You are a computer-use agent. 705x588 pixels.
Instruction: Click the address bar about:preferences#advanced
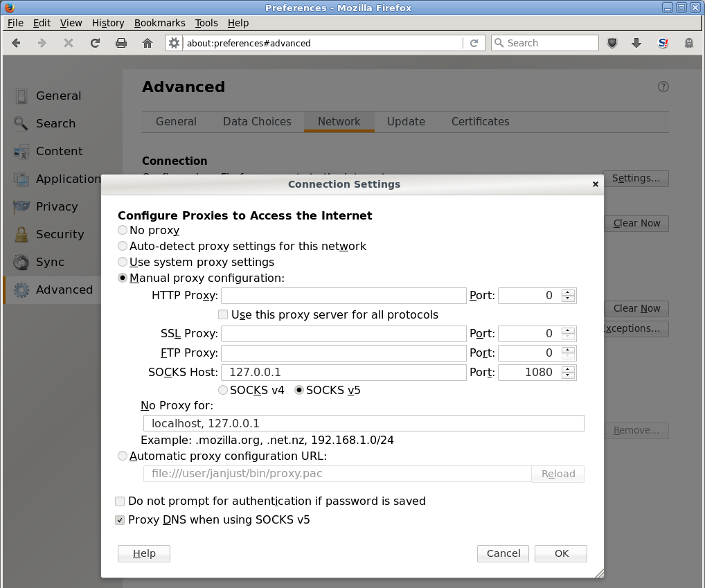pos(323,43)
